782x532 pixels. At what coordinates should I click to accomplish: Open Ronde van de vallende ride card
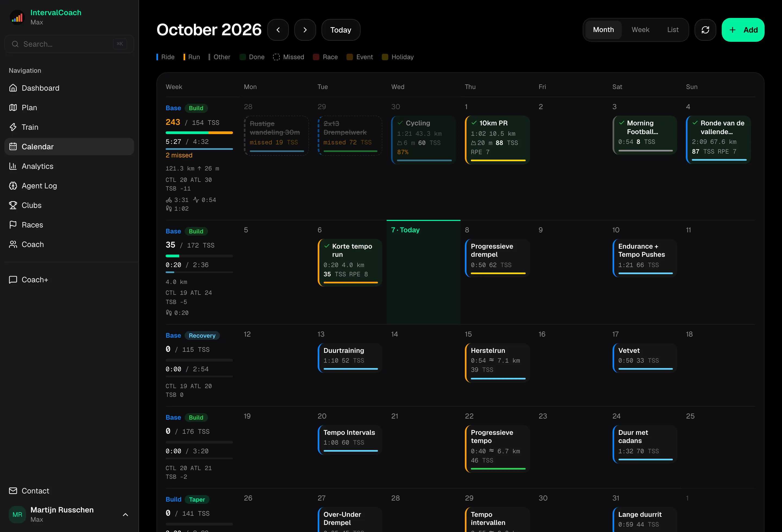pyautogui.click(x=718, y=140)
